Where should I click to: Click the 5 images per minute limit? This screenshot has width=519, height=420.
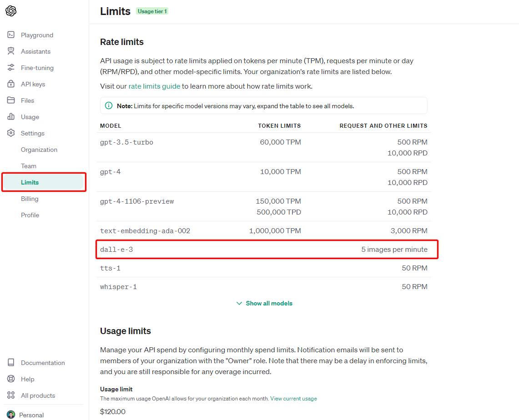(394, 250)
